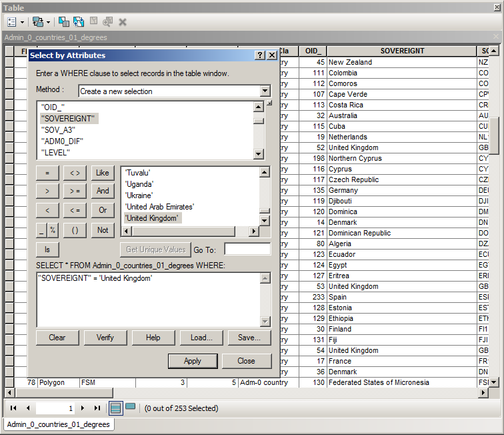Click the Verify button

coord(105,338)
